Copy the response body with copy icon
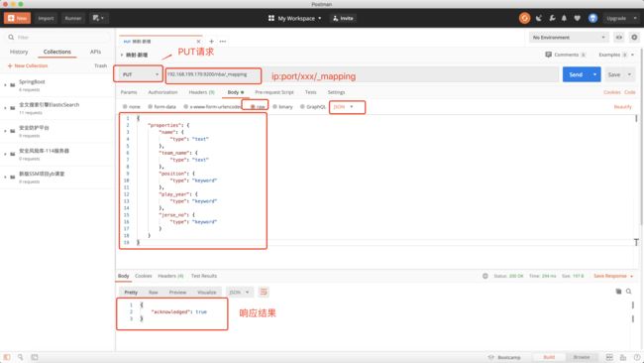This screenshot has height=363, width=644. [x=618, y=292]
